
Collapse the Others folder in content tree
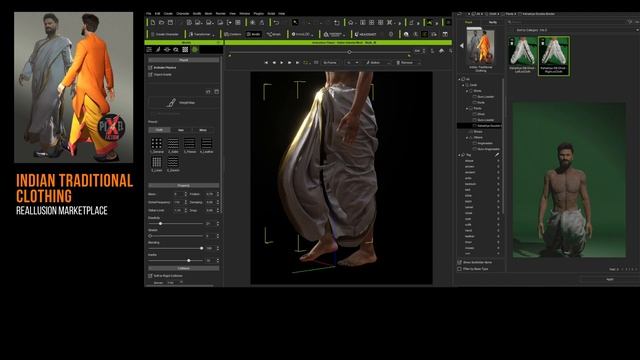coord(467,138)
